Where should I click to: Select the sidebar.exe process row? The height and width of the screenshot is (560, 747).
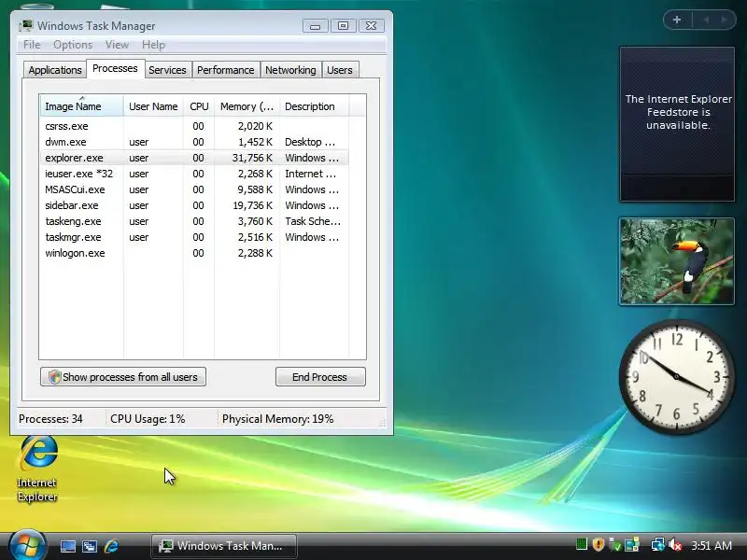(194, 205)
